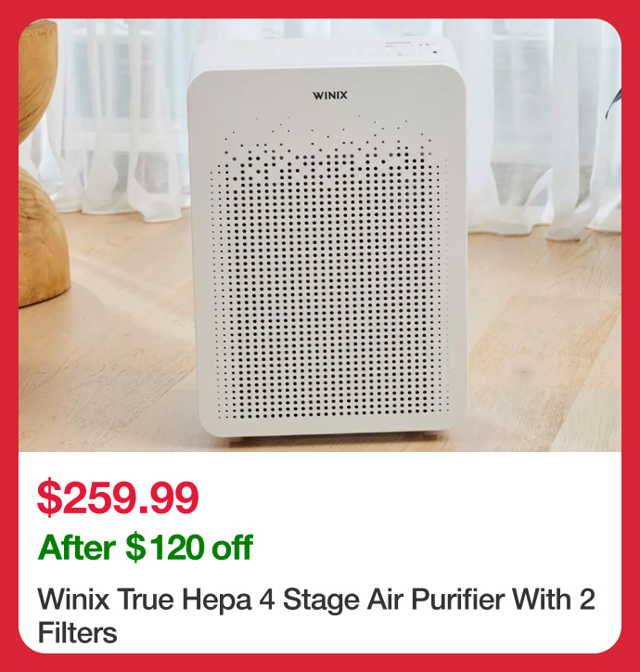640x672 pixels.
Task: Click the dark plant leaf at right edge
Action: pyautogui.click(x=614, y=103)
